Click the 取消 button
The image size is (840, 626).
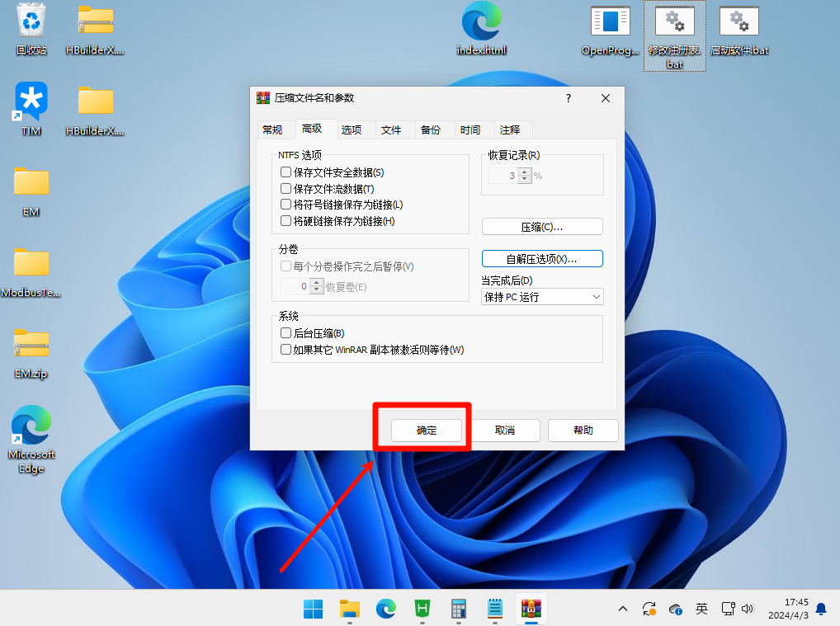(505, 430)
